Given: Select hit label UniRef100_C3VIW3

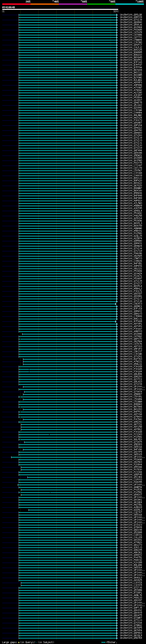Looking at the screenshot, I should tap(131, 42).
